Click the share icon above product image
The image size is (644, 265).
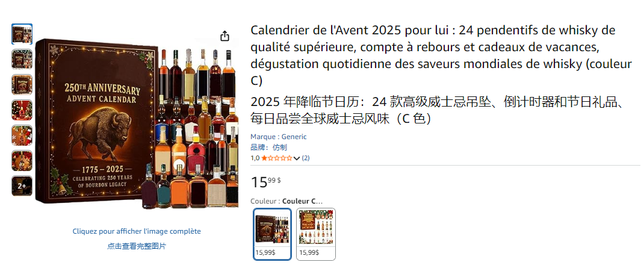[224, 36]
